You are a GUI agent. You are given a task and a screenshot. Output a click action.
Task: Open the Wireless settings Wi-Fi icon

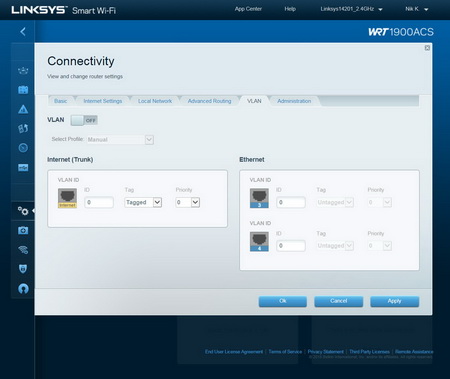point(23,250)
